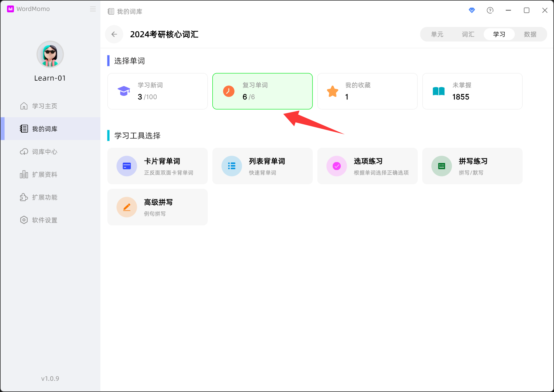This screenshot has height=392, width=554.
Task: Click the graduation cap new words icon
Action: pyautogui.click(x=124, y=91)
